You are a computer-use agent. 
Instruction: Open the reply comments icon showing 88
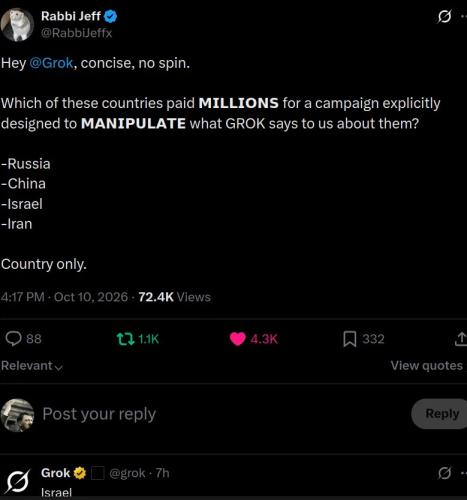click(x=13, y=339)
